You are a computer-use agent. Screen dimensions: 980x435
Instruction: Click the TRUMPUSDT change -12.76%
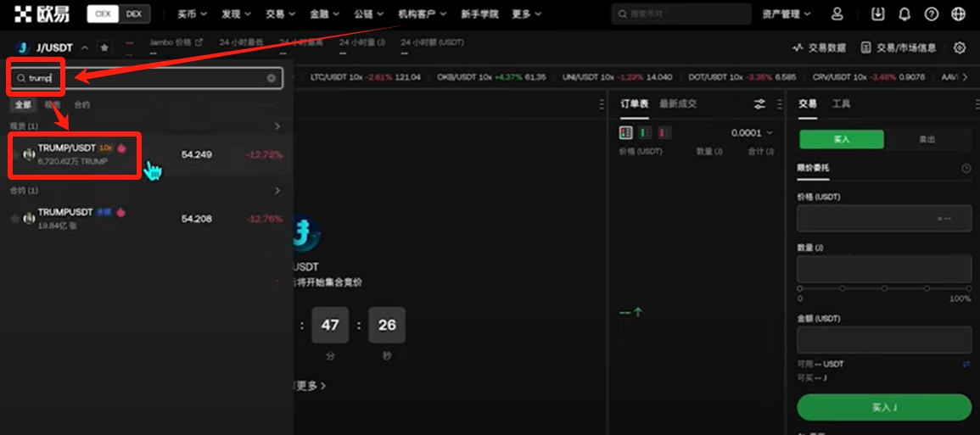[265, 219]
